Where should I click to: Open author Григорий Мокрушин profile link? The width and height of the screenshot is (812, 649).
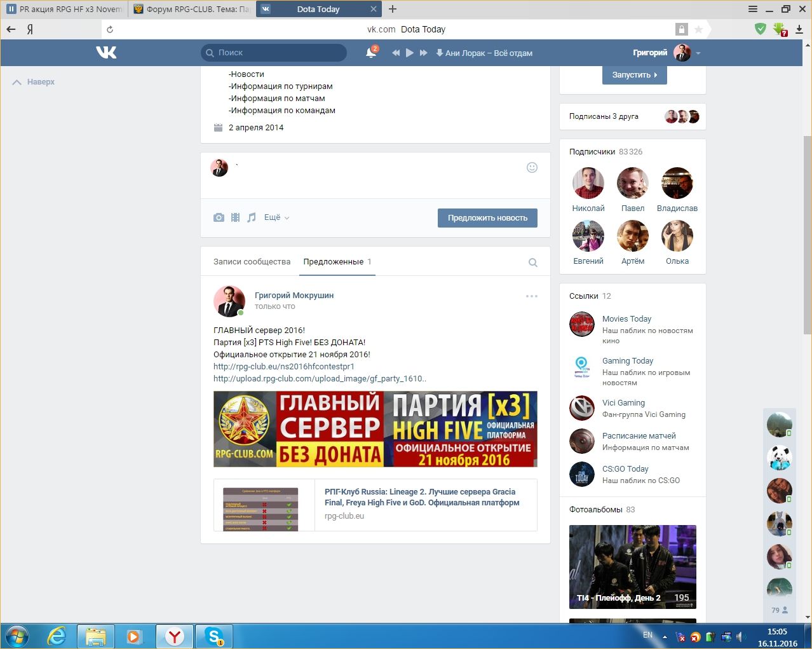click(294, 296)
